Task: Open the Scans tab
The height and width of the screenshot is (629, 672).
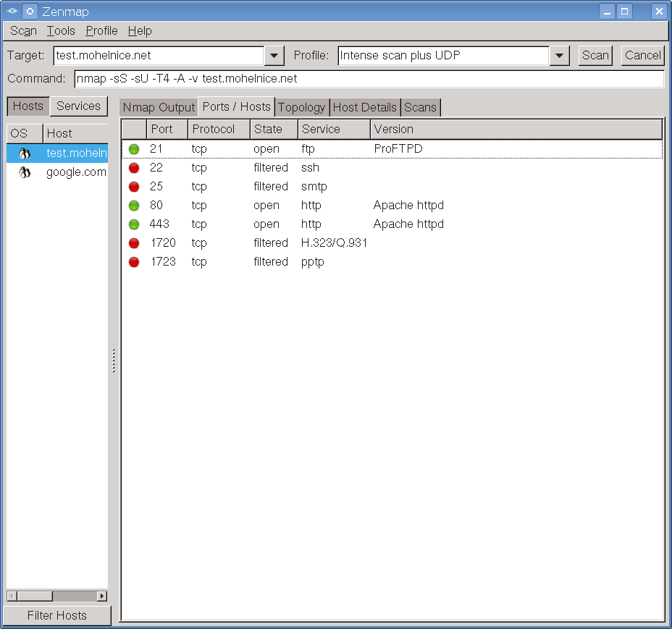Action: click(421, 107)
